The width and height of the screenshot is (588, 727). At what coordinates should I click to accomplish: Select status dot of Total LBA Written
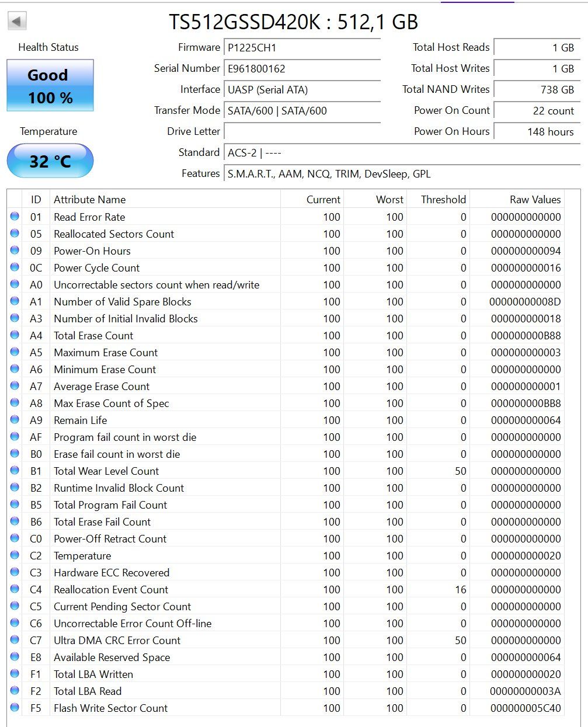click(x=15, y=674)
